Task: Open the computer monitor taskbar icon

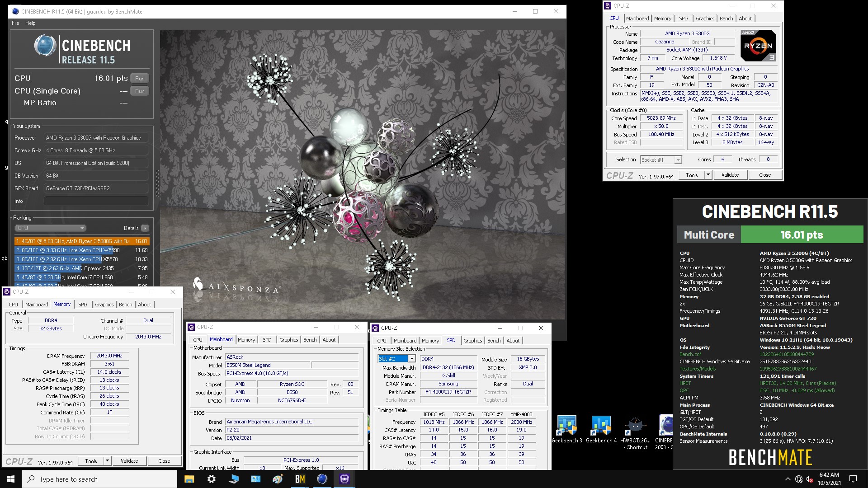Action: pos(233,479)
